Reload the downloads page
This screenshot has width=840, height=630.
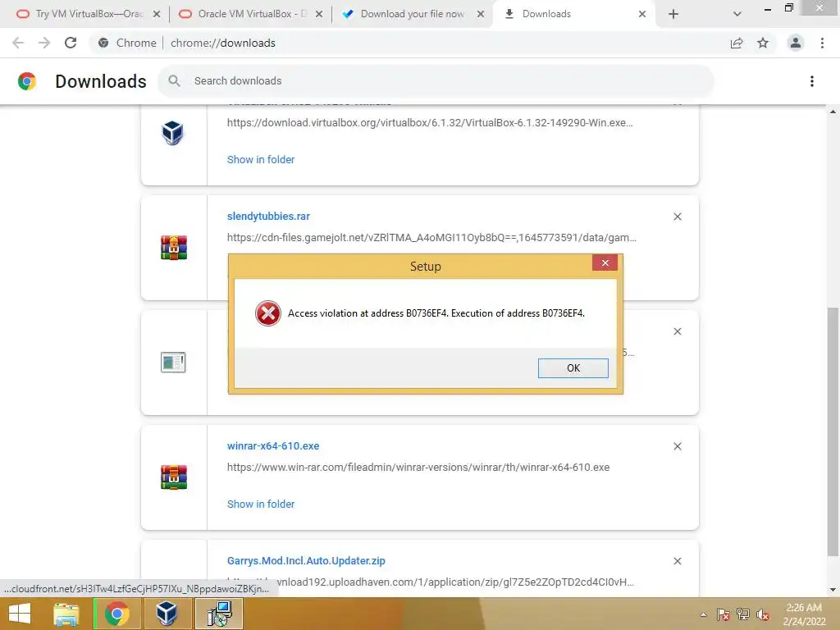[71, 43]
